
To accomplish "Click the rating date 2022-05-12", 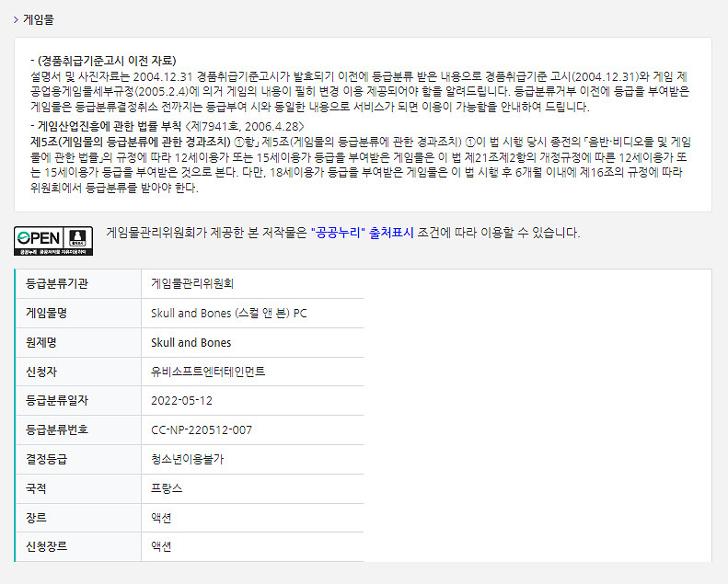I will [x=181, y=401].
